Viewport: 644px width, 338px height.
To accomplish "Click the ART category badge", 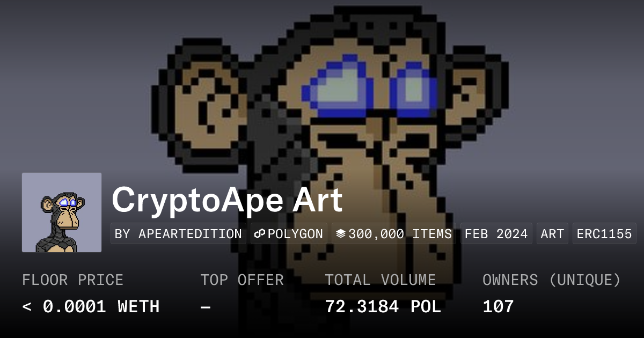I will (552, 234).
